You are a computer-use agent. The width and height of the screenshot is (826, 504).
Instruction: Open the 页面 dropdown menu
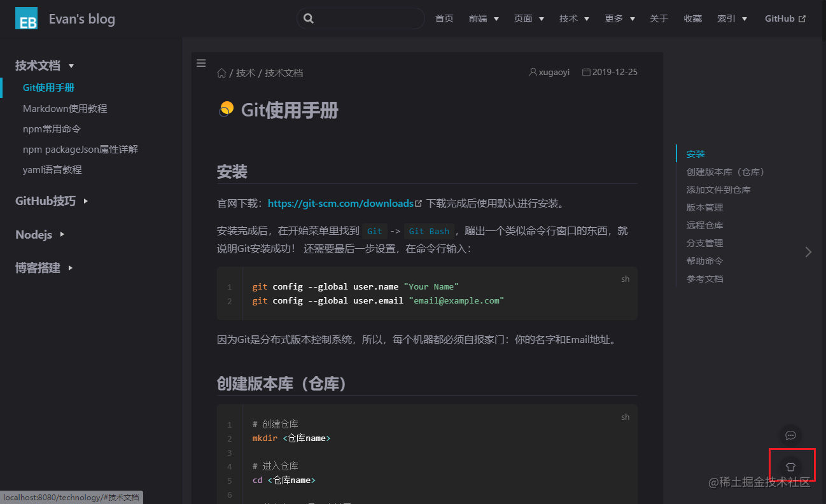click(x=529, y=18)
